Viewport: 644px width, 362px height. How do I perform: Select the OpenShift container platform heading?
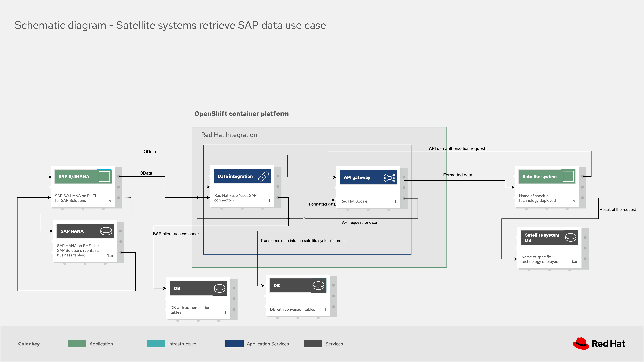tap(241, 114)
